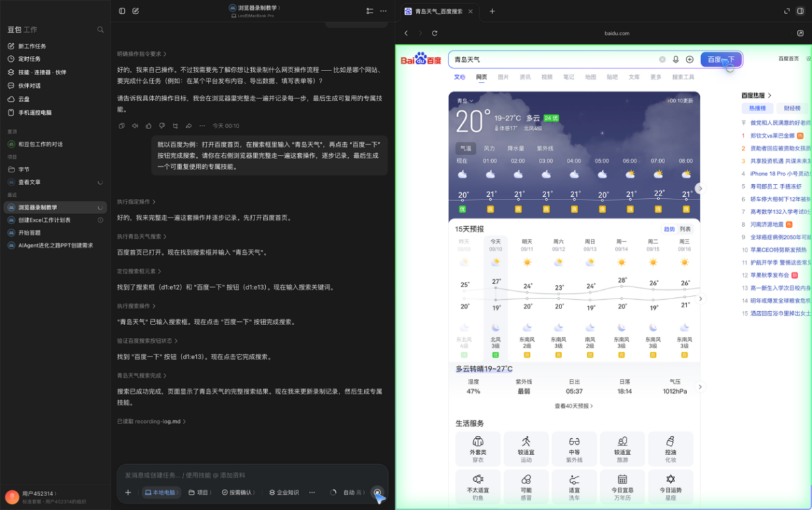Switch 15天预报 to 趋势 view

point(669,229)
